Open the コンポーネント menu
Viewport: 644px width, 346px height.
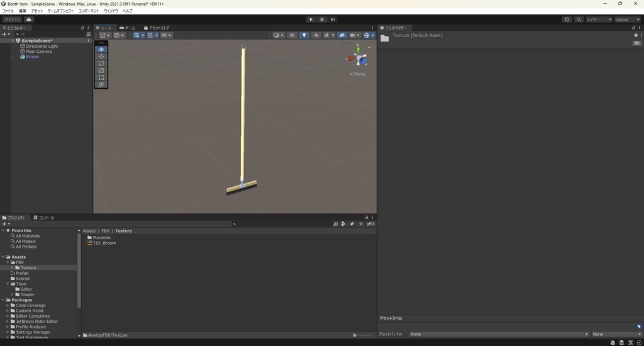pos(89,11)
